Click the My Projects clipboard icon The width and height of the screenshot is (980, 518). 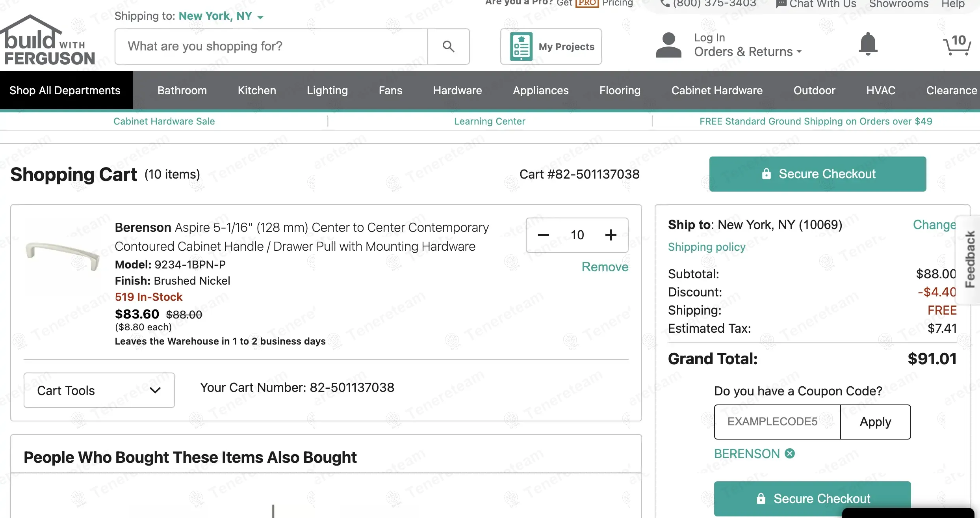521,47
